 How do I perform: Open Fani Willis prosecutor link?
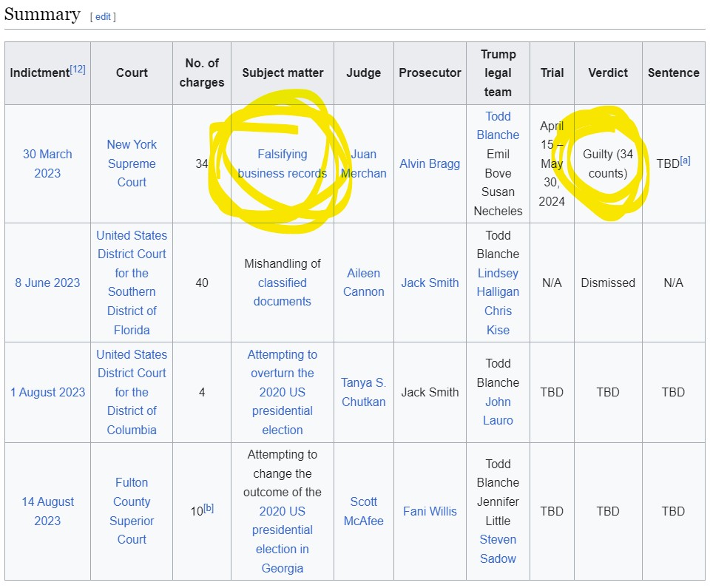[x=430, y=511]
